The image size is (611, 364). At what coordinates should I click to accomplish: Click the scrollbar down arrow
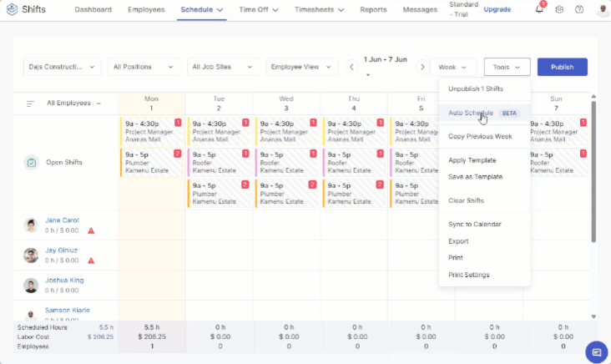pos(593,316)
